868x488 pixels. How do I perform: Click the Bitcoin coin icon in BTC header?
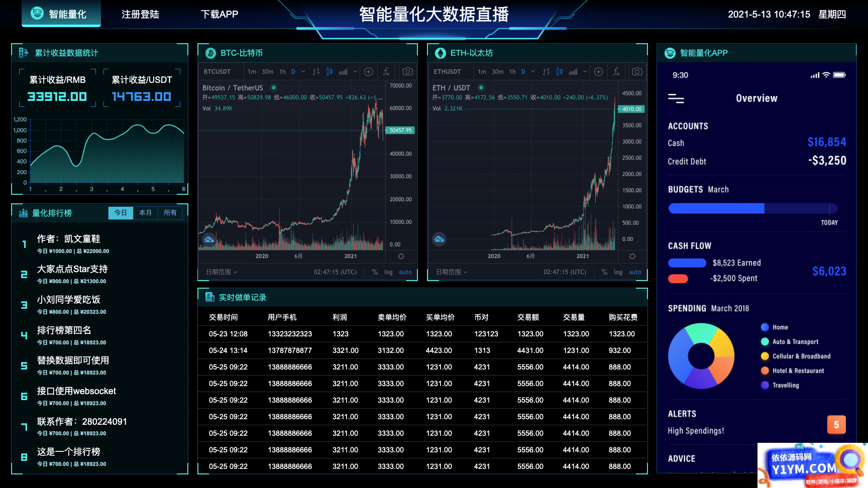pyautogui.click(x=210, y=53)
